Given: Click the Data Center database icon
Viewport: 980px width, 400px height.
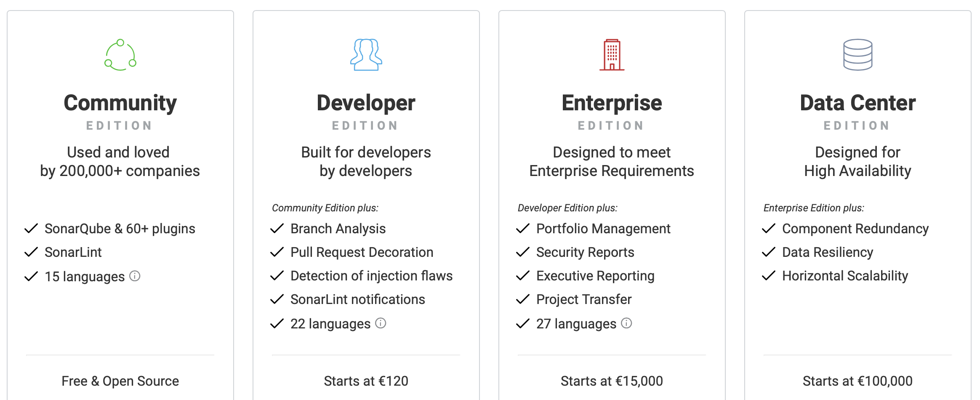Looking at the screenshot, I should pyautogui.click(x=857, y=54).
